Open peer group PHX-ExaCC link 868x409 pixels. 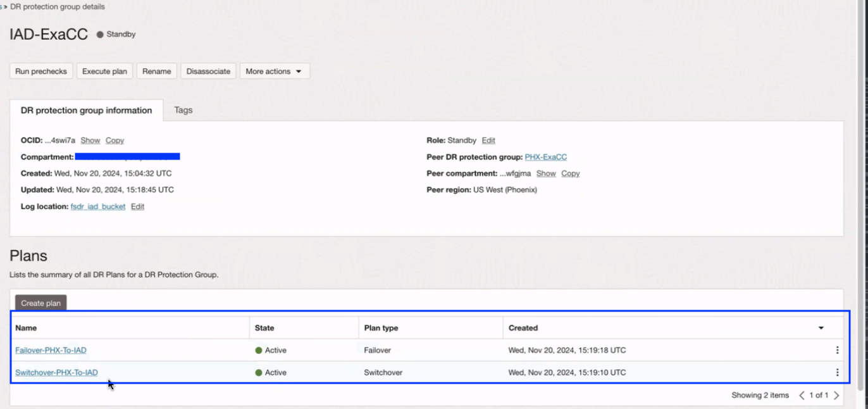tap(545, 157)
